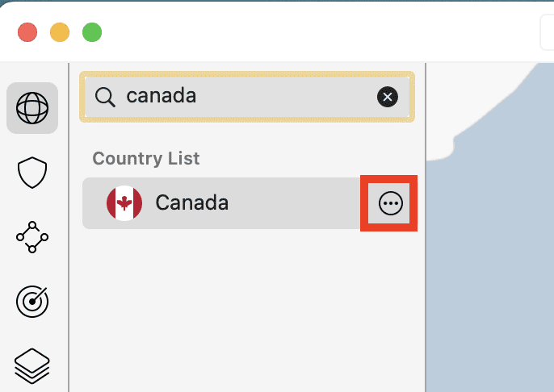Image resolution: width=554 pixels, height=392 pixels.
Task: Clear the "canada" search text
Action: (388, 97)
